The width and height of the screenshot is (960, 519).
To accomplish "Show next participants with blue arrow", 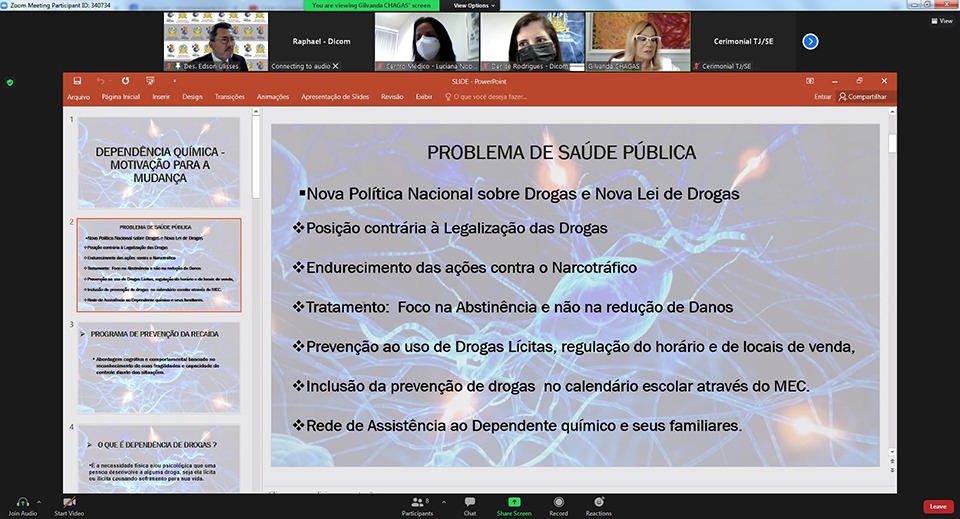I will 810,41.
